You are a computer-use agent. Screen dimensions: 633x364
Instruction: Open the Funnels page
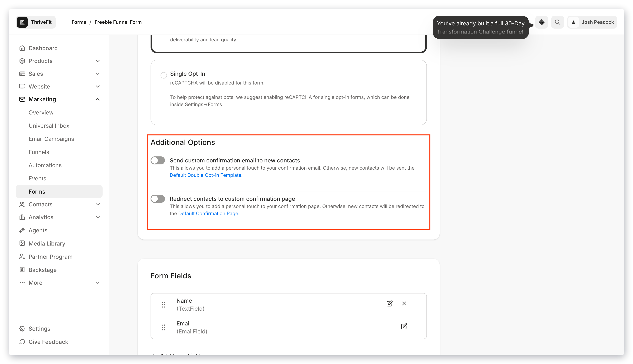click(x=39, y=152)
